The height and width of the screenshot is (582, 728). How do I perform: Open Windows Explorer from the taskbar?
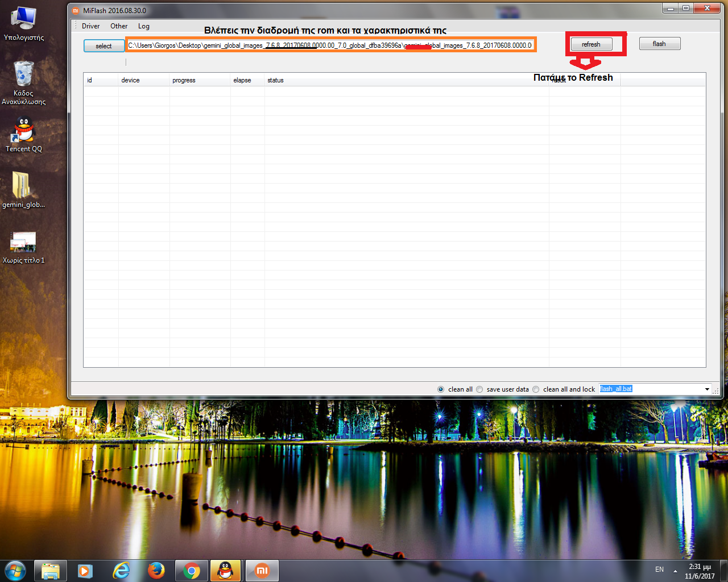point(51,571)
